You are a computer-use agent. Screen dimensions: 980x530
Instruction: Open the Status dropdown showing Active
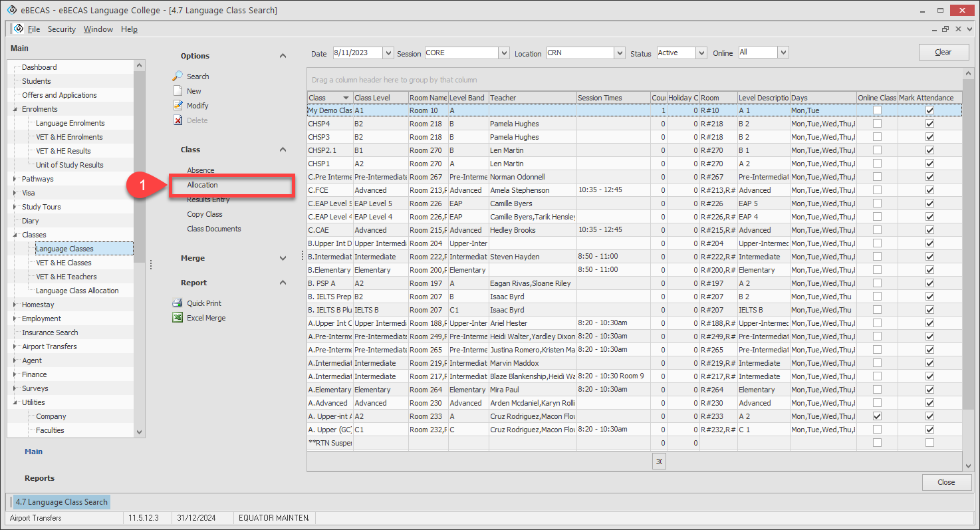pyautogui.click(x=701, y=53)
